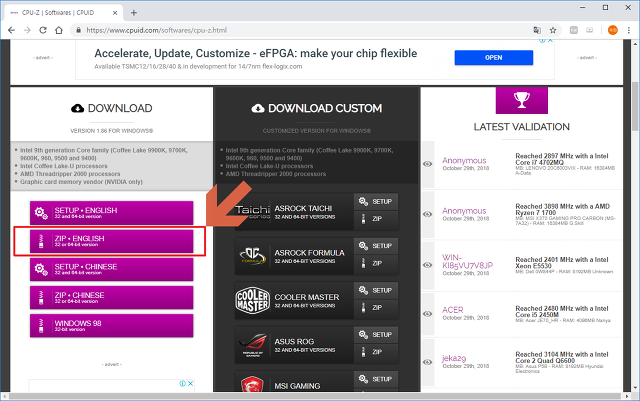Reload the CPUID page

coord(43,30)
